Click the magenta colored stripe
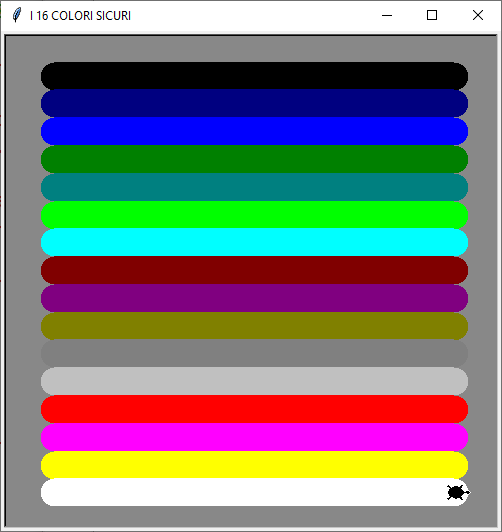The height and width of the screenshot is (532, 502). [x=254, y=437]
